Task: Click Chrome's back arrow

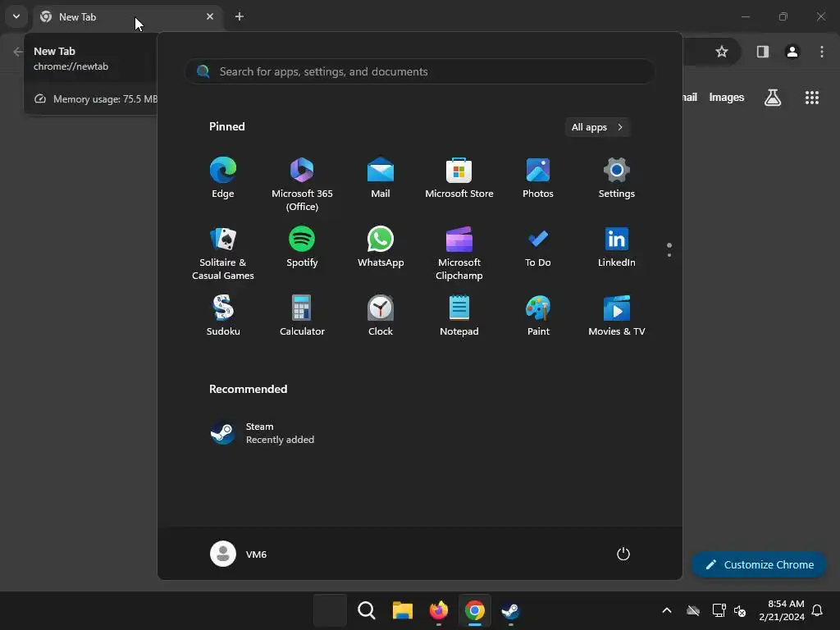Action: 18,52
